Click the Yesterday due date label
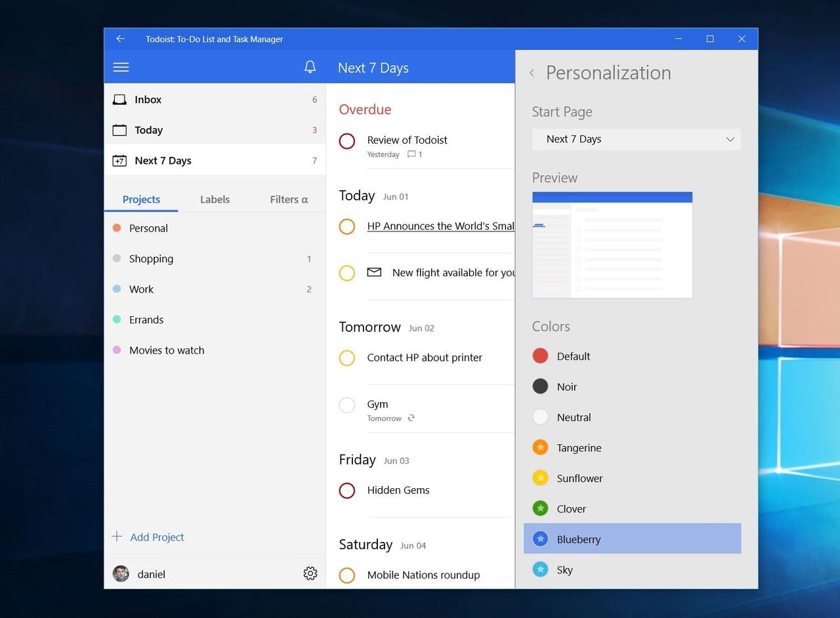The image size is (840, 618). coord(383,154)
